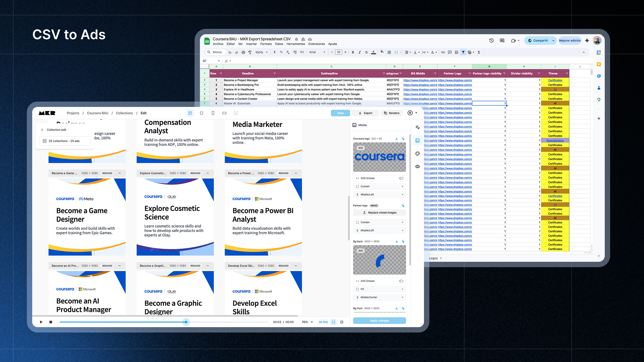Open the Media panel icon in MKR
Image resolution: width=644 pixels, height=362 pixels.
418,141
